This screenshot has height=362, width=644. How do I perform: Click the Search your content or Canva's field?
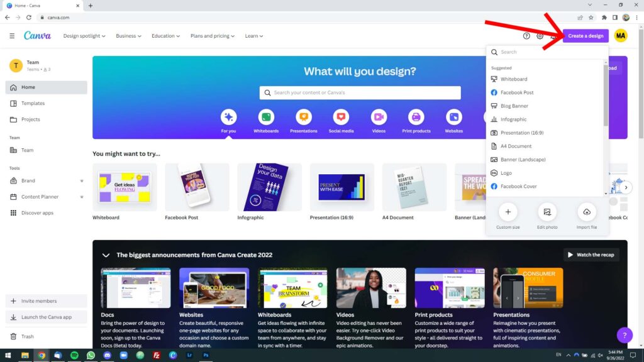(x=360, y=92)
